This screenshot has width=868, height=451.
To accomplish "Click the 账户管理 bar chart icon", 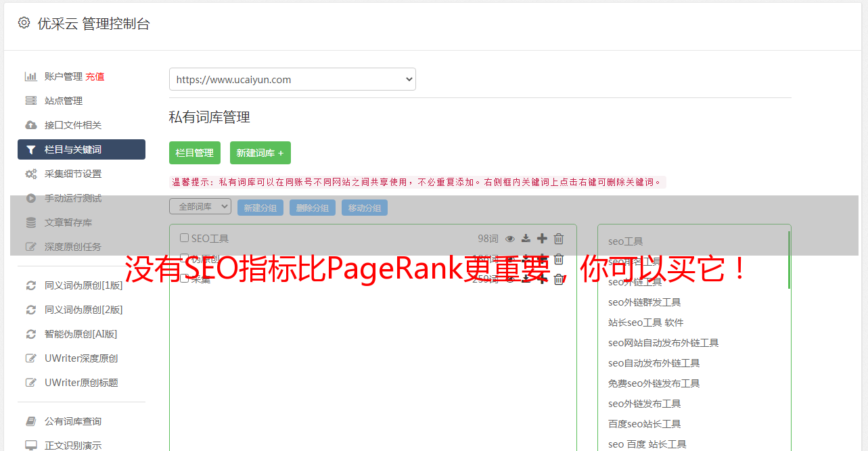I will [x=31, y=76].
